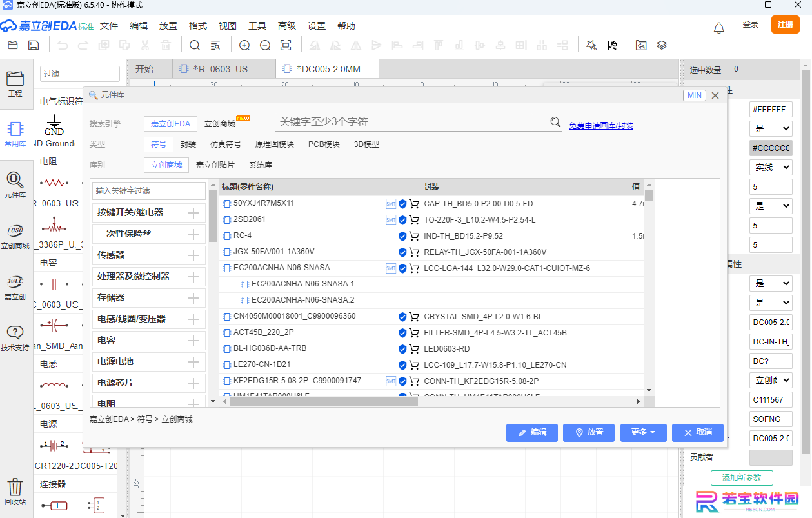The image size is (812, 518).
Task: Click the 登录 login link
Action: point(751,25)
